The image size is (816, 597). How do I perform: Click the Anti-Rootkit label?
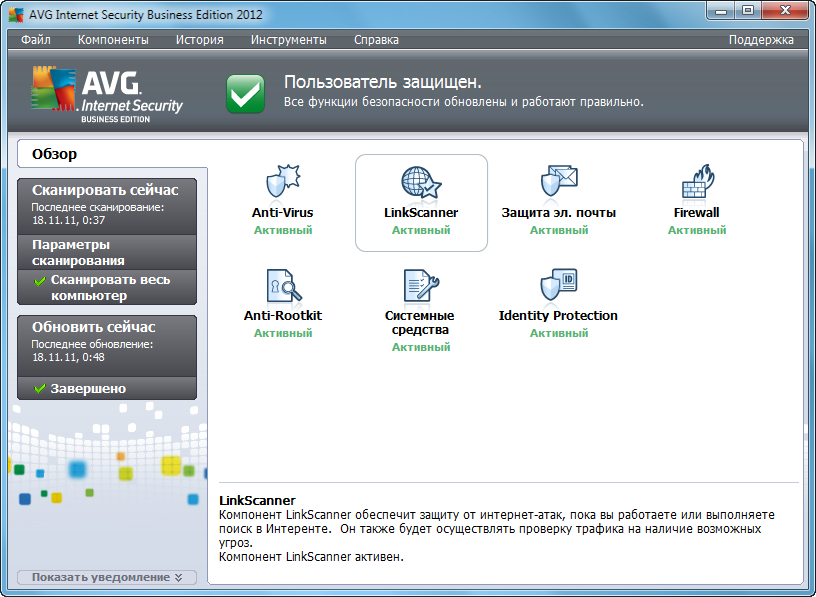click(283, 315)
